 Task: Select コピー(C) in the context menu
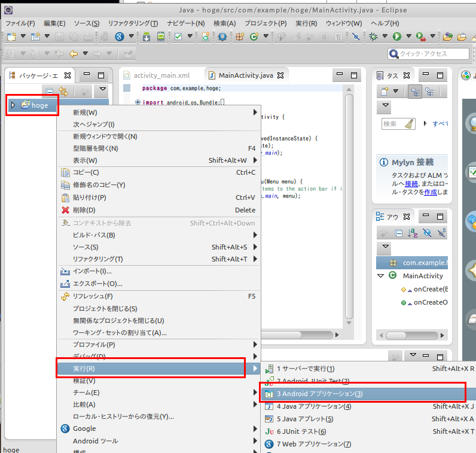coord(159,172)
